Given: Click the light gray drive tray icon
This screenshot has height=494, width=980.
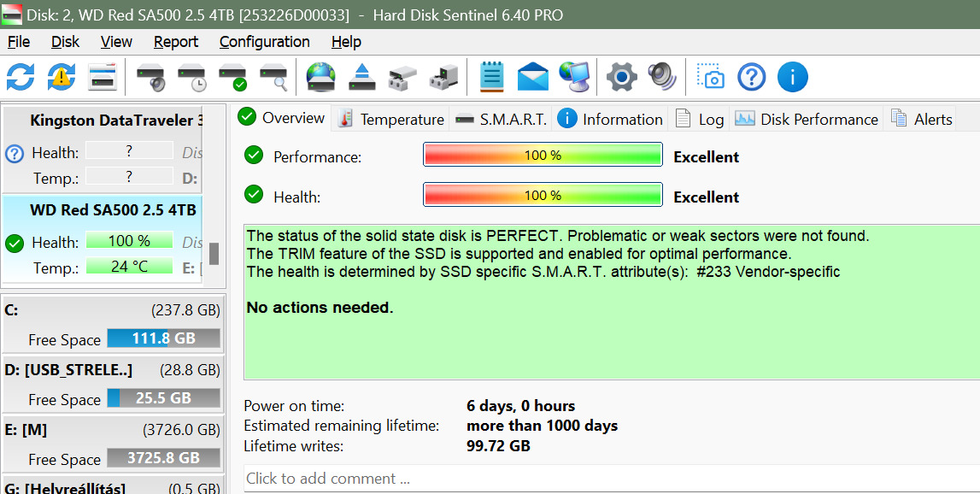Looking at the screenshot, I should tap(402, 77).
